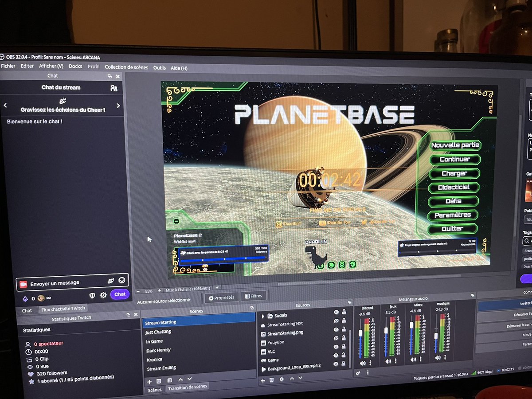Click the Cheer party icon in message box
This screenshot has height=399, width=532.
(x=111, y=281)
